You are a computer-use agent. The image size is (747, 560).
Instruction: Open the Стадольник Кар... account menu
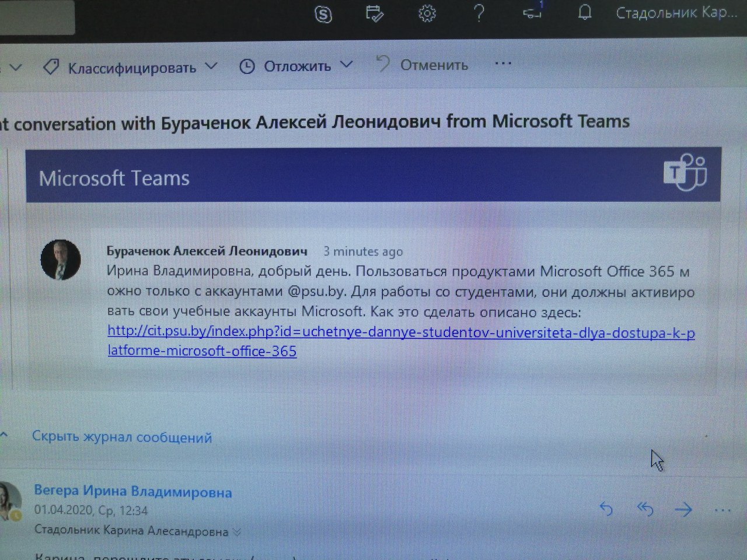(677, 13)
